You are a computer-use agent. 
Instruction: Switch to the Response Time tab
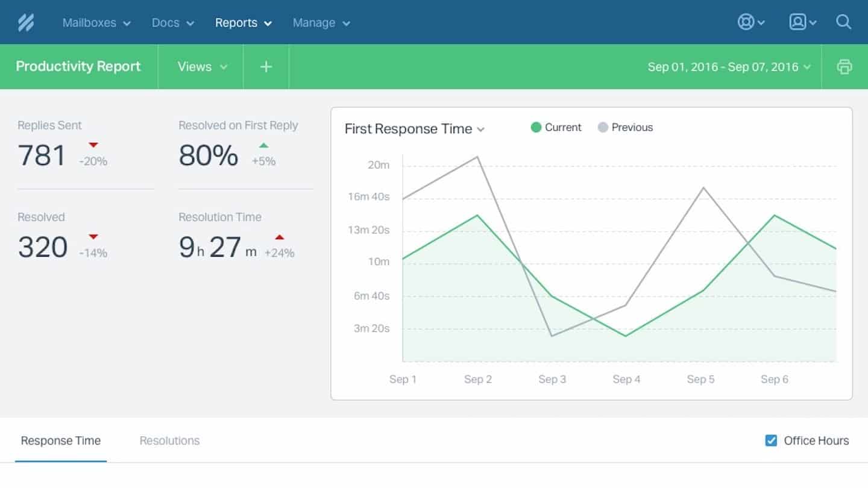click(61, 440)
